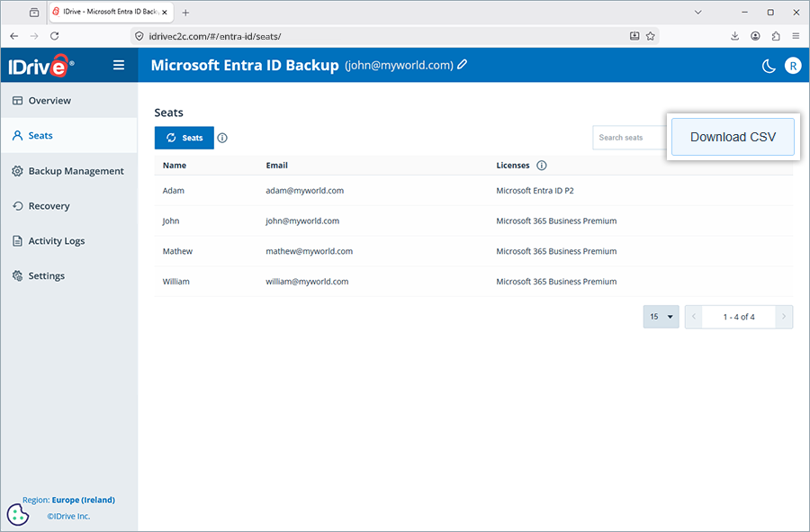This screenshot has height=532, width=810.
Task: Bookmark page with the star icon
Action: point(651,36)
